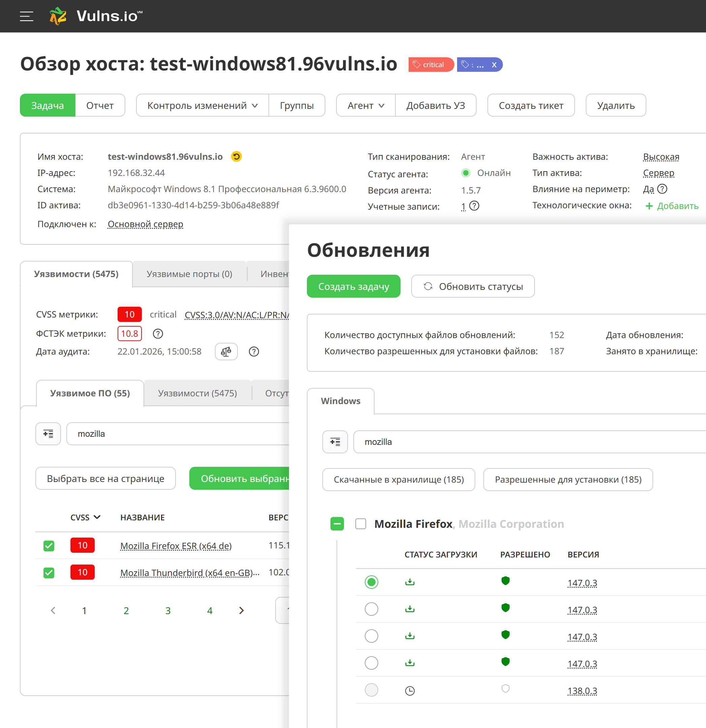
Task: Click the yellow refresh hostname icon
Action: (x=236, y=157)
